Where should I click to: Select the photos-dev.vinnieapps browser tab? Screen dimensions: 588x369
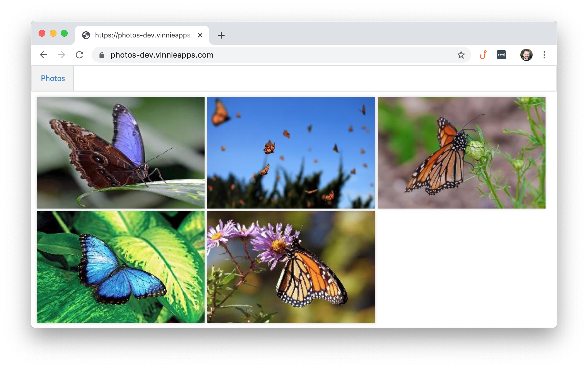(x=140, y=35)
